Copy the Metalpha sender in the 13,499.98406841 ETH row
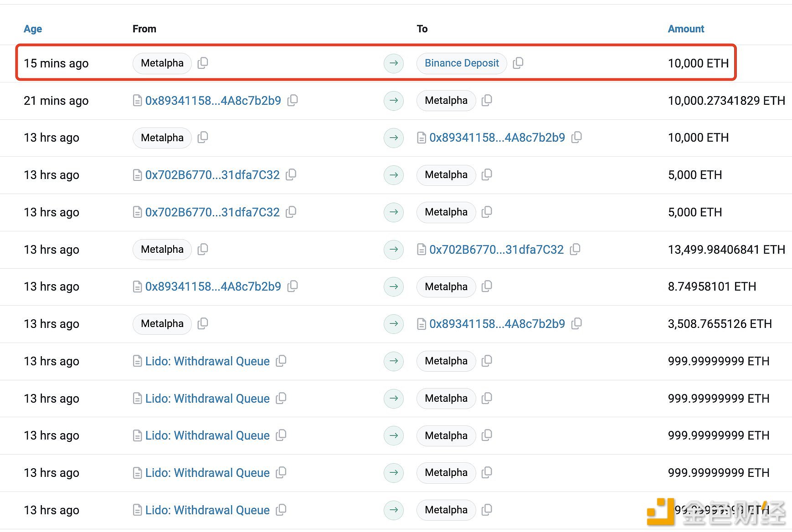This screenshot has width=792, height=532. coord(203,249)
